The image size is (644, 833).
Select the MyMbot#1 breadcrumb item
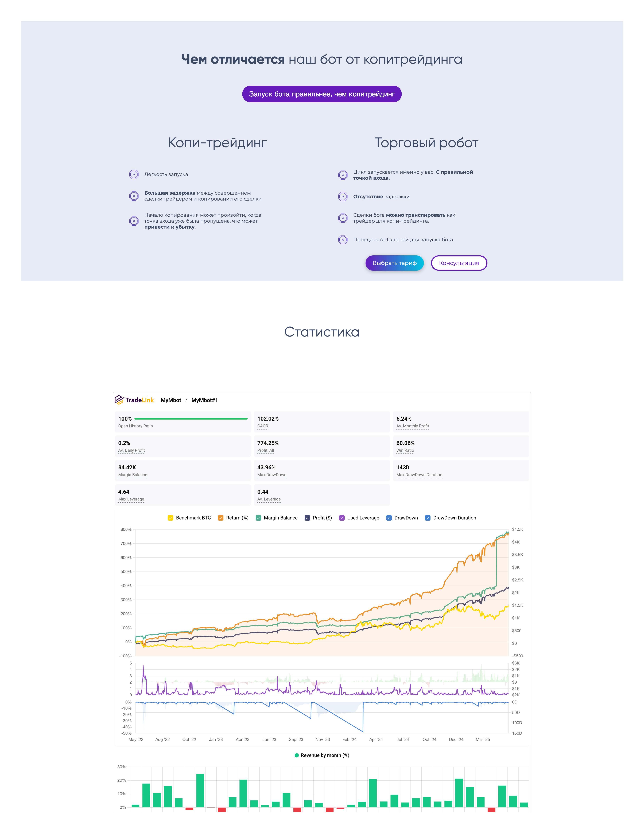coord(204,400)
